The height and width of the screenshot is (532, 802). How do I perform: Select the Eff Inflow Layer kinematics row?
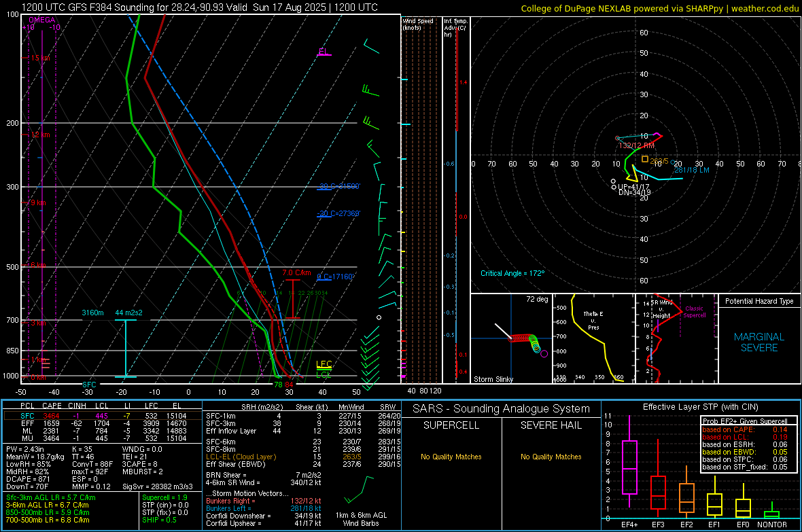tap(303, 431)
